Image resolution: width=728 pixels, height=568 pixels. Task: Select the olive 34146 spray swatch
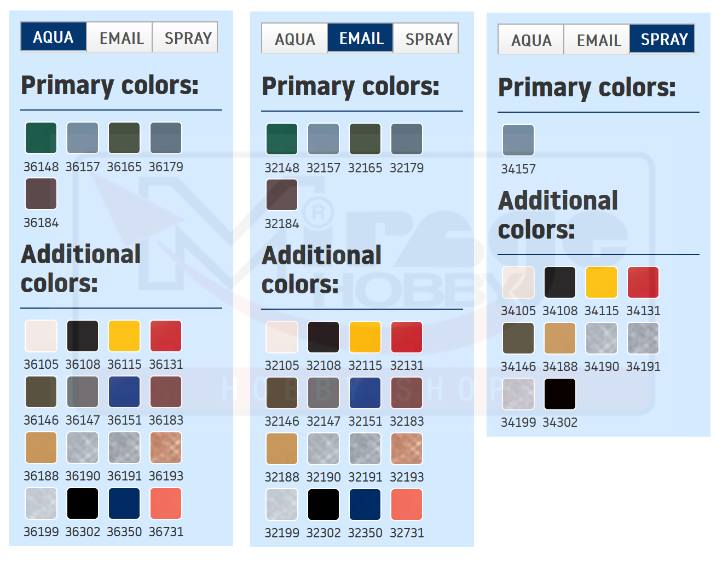tap(518, 338)
